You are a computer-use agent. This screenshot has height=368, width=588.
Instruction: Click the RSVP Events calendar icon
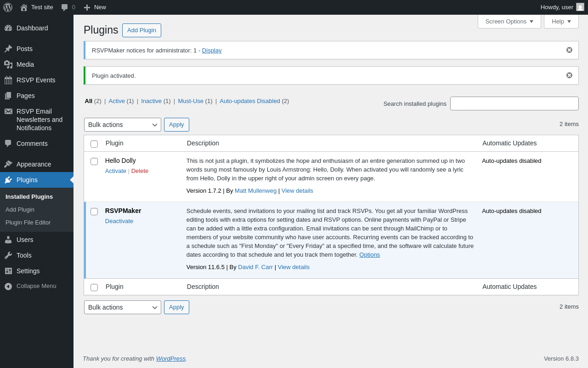(x=8, y=80)
